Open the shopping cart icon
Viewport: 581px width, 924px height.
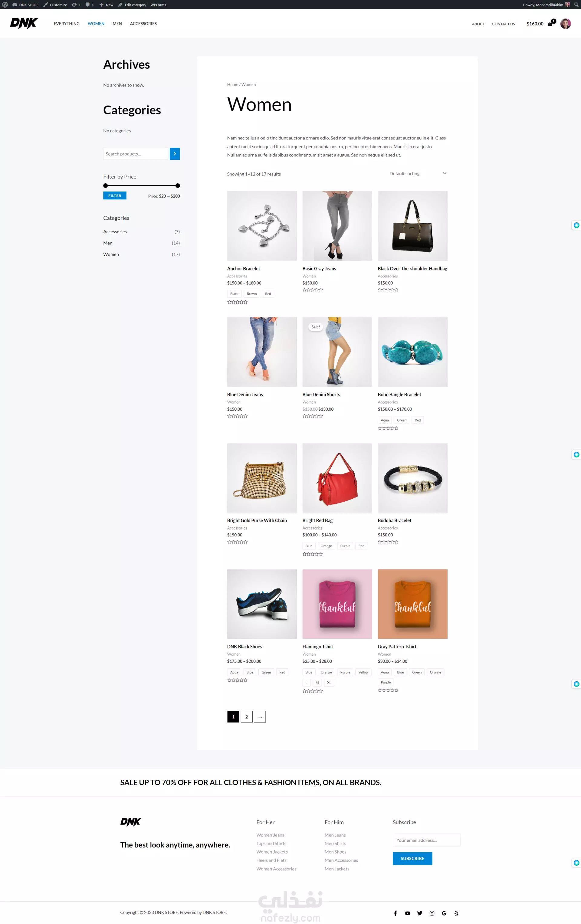coord(550,23)
